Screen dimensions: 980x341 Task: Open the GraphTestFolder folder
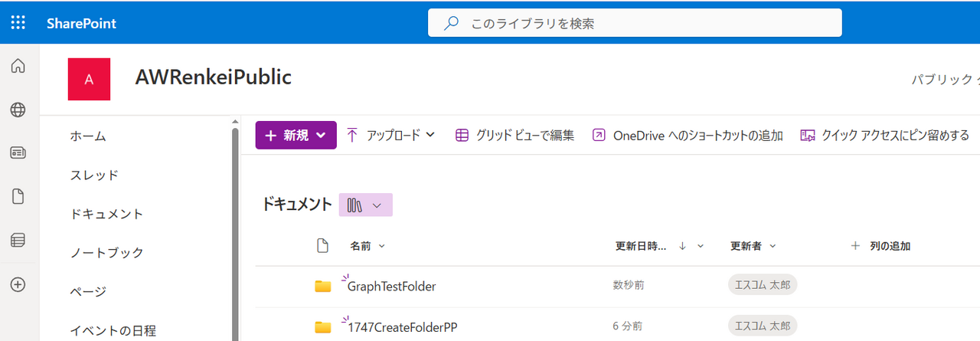(x=391, y=287)
